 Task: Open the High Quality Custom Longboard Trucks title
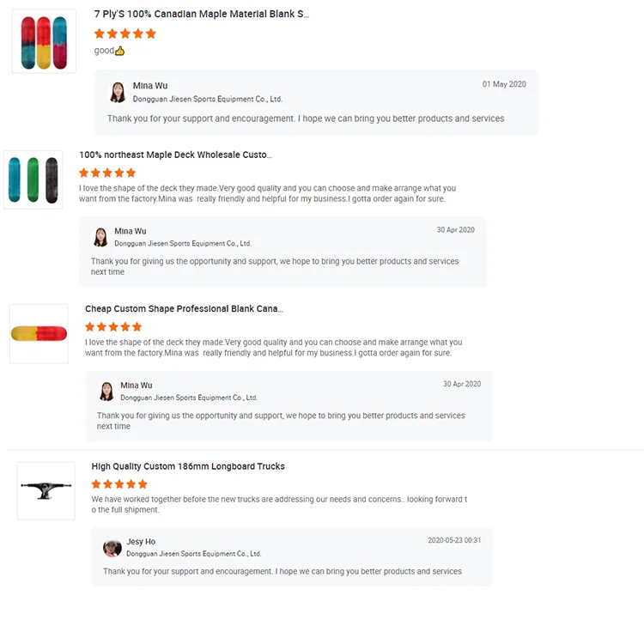[x=188, y=466]
